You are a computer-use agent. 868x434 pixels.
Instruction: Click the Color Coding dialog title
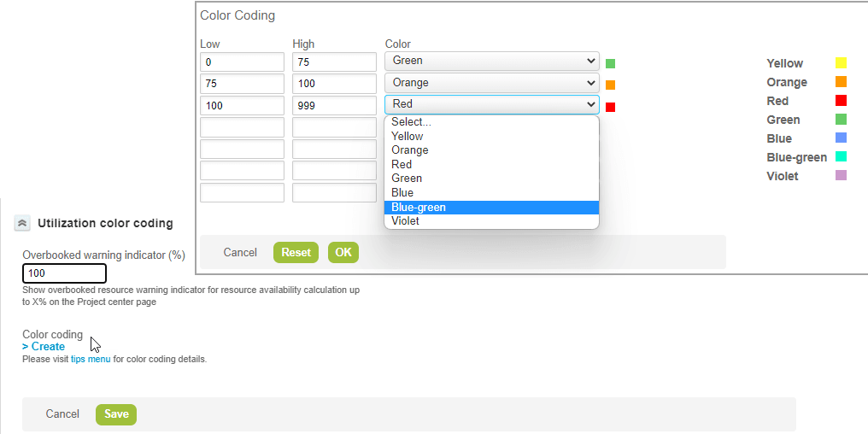238,15
